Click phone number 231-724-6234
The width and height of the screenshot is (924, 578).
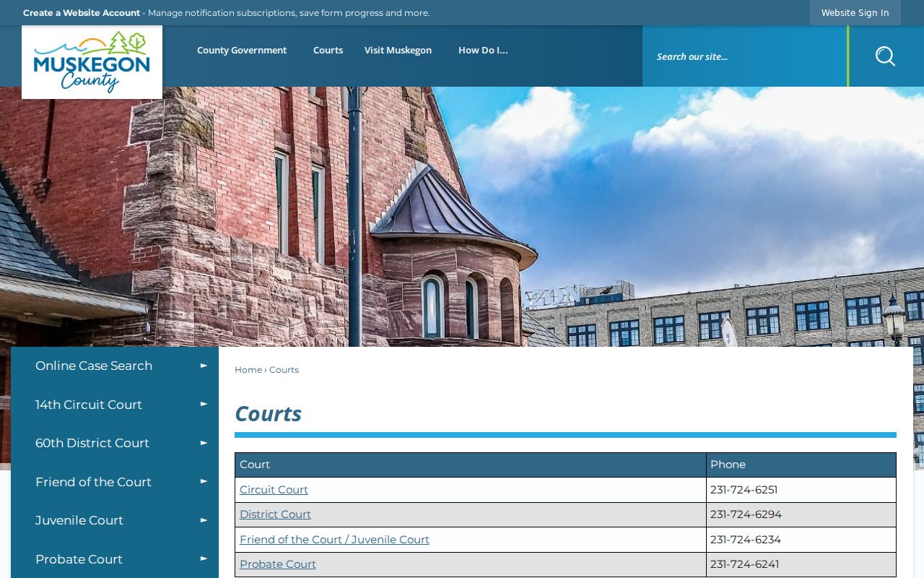pyautogui.click(x=745, y=539)
